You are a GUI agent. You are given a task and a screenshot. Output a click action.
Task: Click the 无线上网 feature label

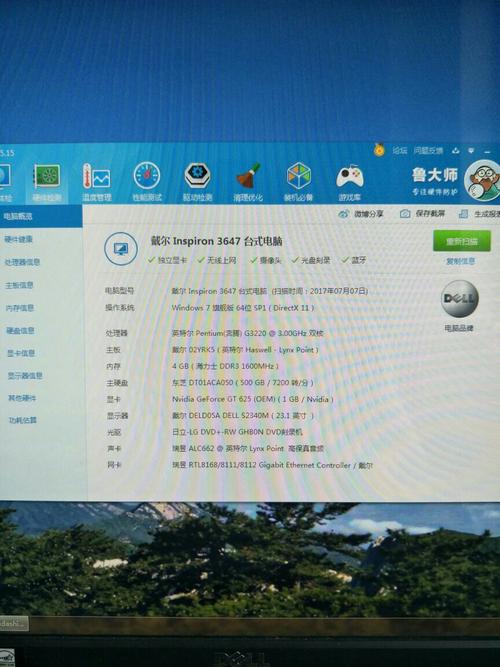coord(221,260)
